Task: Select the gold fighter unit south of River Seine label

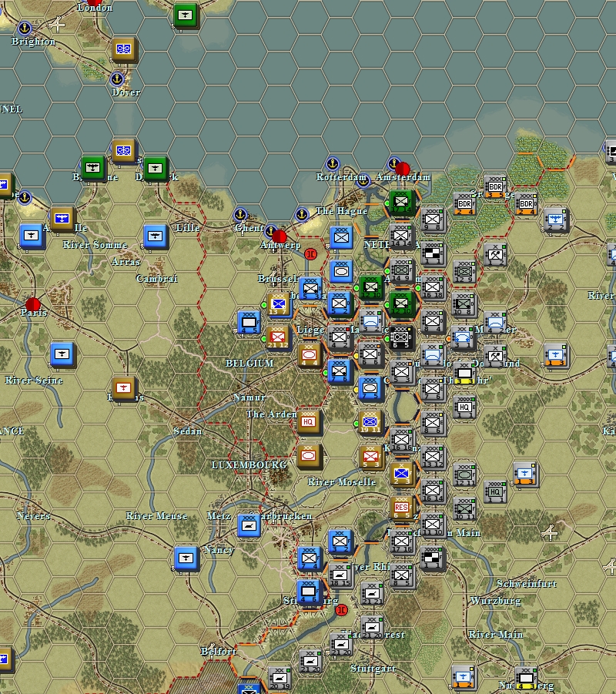Action: point(123,389)
